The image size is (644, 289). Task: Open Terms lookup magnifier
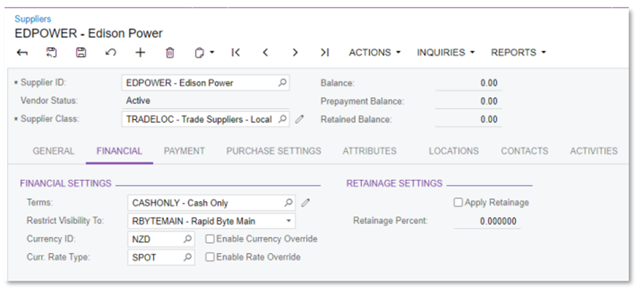[288, 203]
